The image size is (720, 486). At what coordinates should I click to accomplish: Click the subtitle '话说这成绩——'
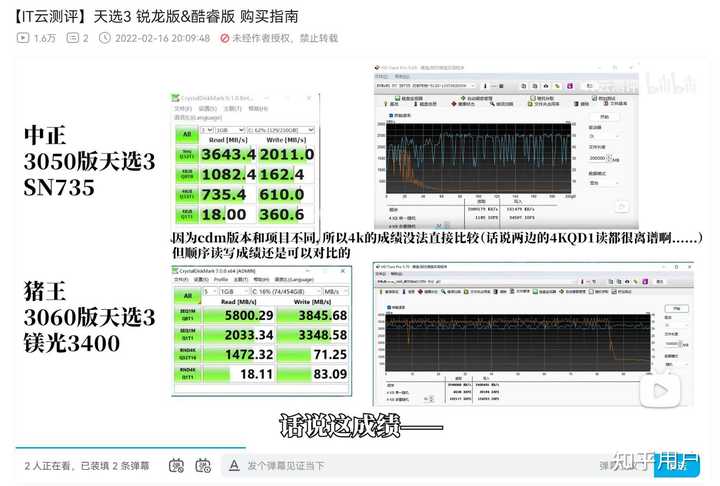pos(361,426)
